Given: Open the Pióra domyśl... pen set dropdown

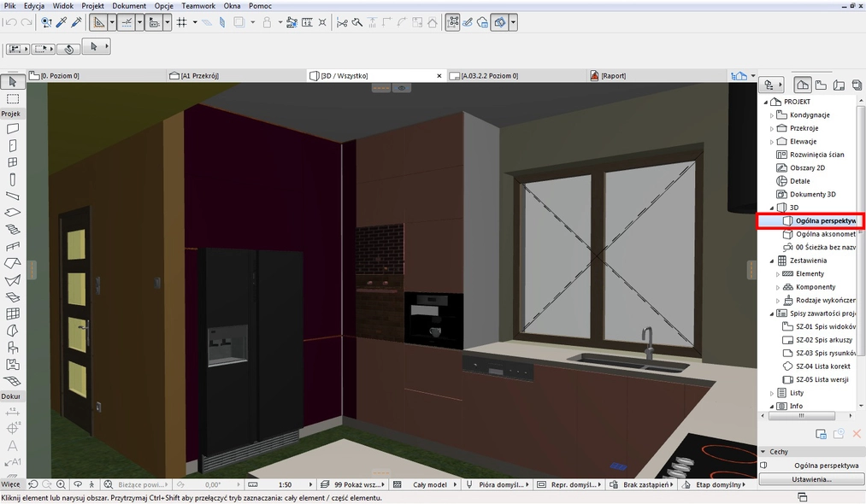Looking at the screenshot, I should coord(497,484).
